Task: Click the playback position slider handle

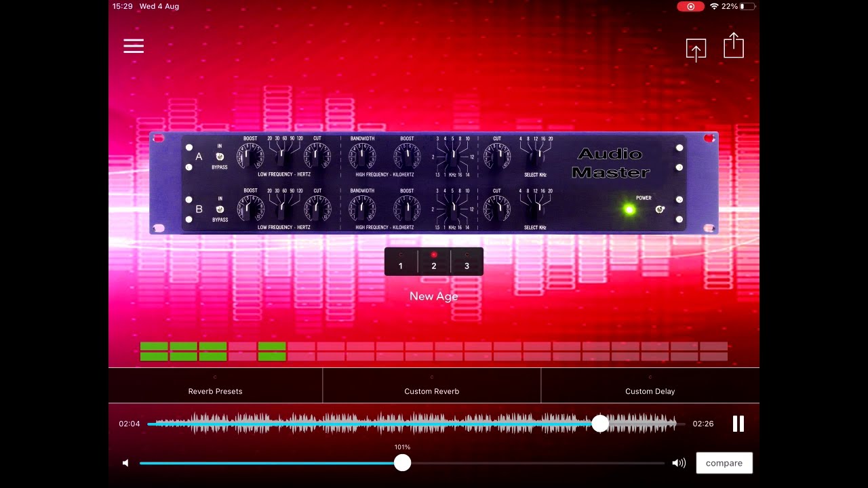Action: (600, 424)
